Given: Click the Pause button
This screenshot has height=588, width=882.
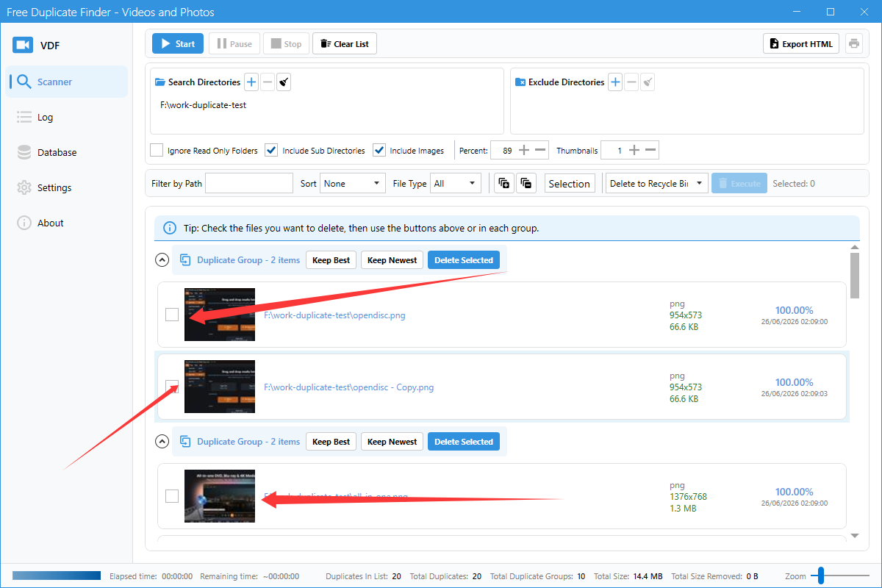Looking at the screenshot, I should [x=234, y=43].
